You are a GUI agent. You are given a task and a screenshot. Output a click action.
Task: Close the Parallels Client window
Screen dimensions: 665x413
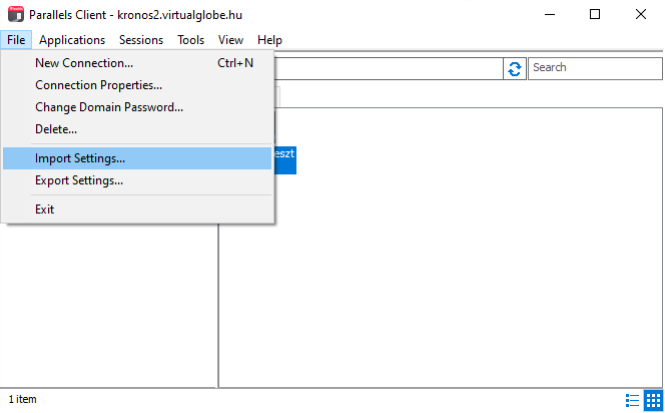pyautogui.click(x=641, y=15)
